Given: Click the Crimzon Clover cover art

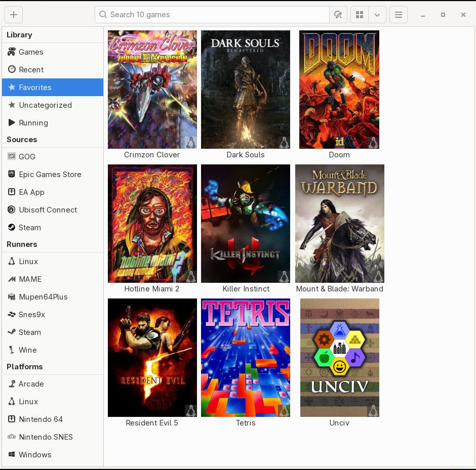Looking at the screenshot, I should 152,90.
